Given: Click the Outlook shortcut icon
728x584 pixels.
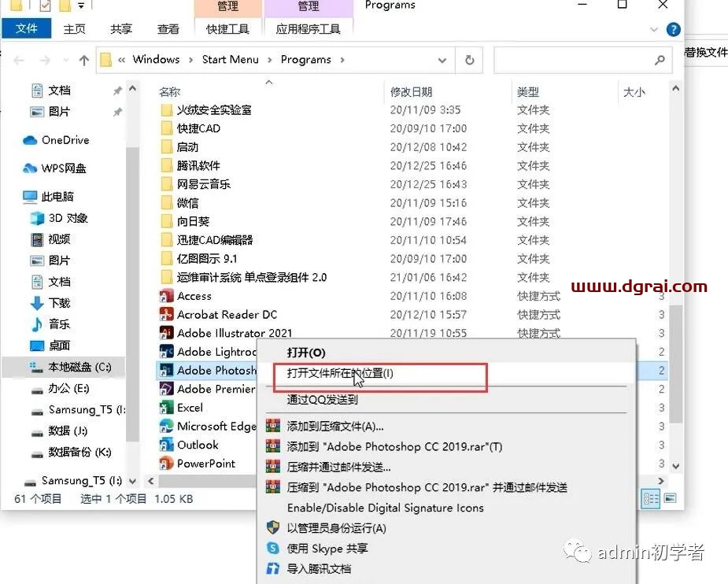Looking at the screenshot, I should (x=166, y=445).
